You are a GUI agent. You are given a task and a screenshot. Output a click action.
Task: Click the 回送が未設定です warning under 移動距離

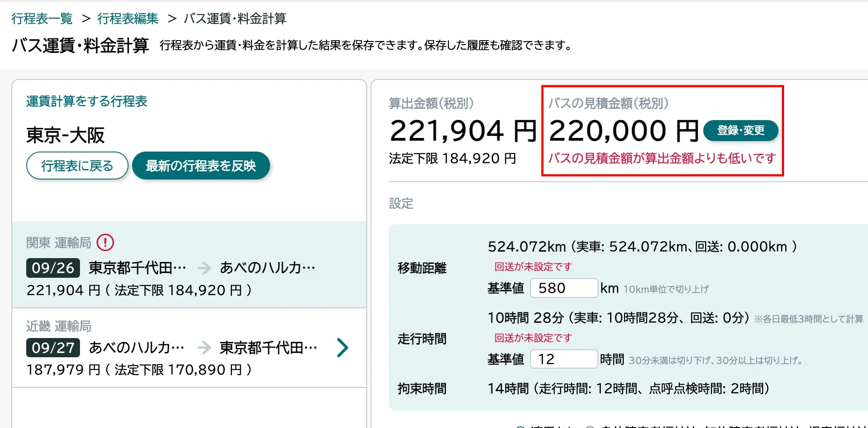(x=532, y=266)
